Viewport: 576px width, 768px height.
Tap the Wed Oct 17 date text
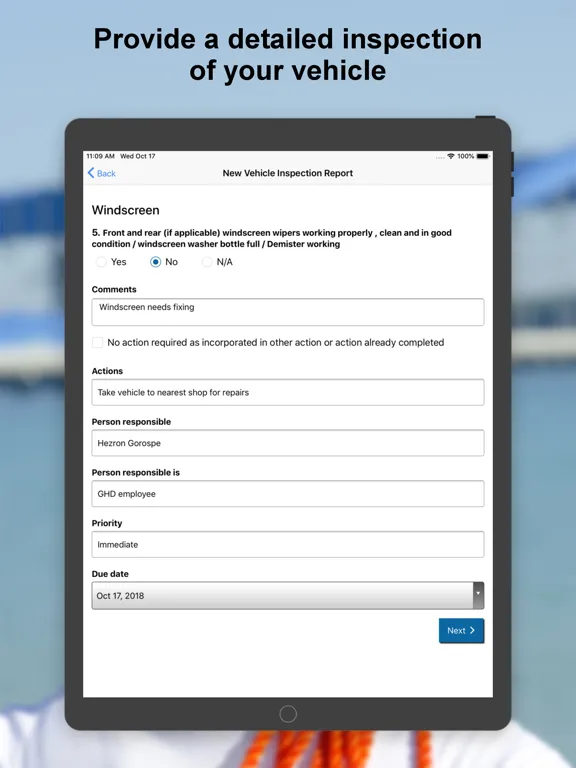138,156
